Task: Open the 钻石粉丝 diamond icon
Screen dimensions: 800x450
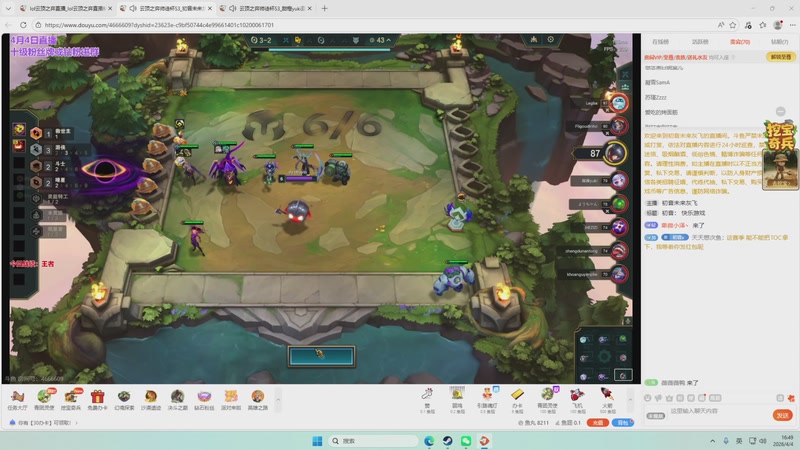Action: (204, 399)
